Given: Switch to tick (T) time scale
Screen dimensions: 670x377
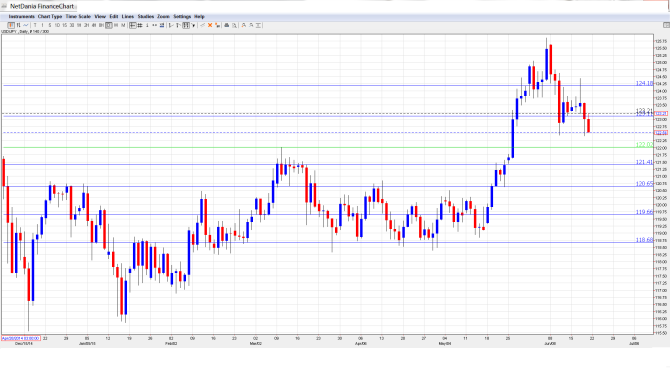Looking at the screenshot, I should [x=35, y=25].
